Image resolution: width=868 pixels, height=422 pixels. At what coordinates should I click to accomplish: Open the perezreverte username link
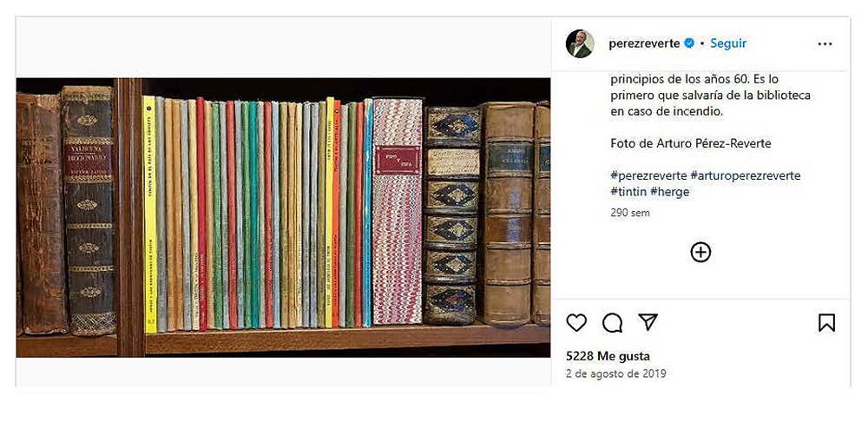[644, 43]
